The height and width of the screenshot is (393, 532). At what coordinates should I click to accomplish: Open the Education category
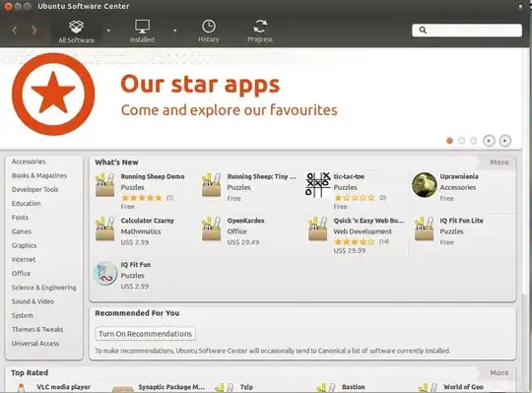pos(27,204)
